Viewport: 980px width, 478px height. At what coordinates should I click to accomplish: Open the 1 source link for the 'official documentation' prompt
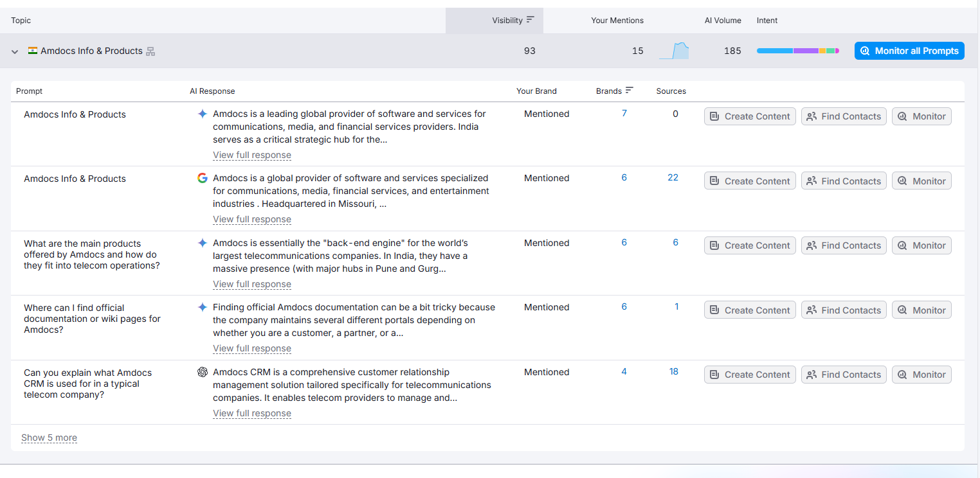(676, 306)
